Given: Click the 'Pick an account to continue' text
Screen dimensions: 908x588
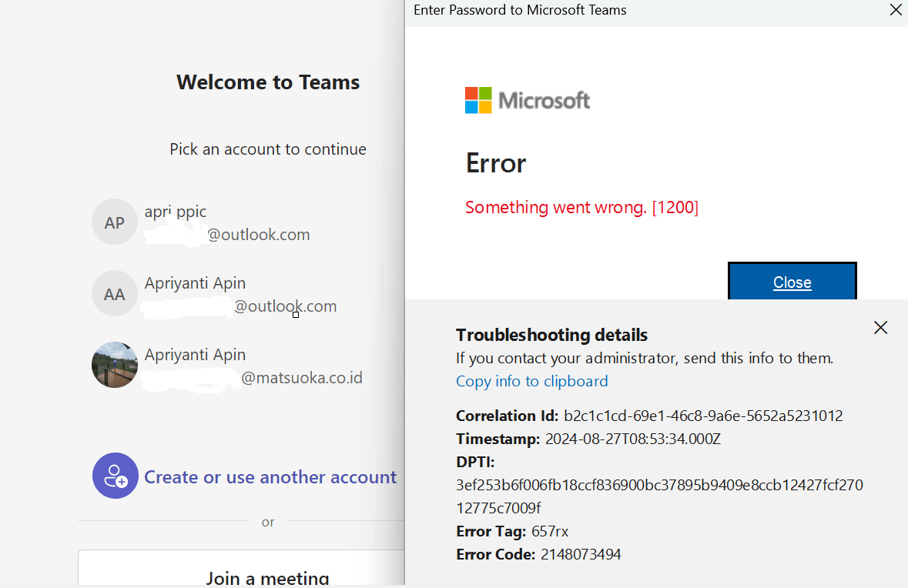Looking at the screenshot, I should click(267, 149).
